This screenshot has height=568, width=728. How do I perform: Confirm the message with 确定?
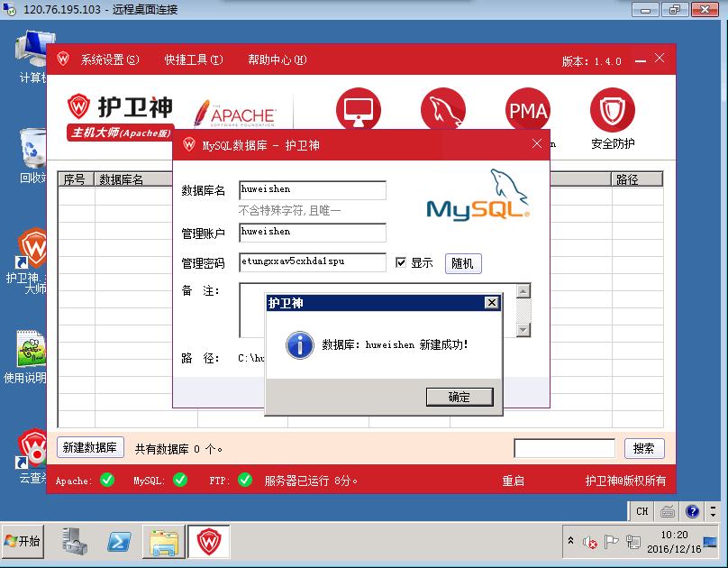460,397
